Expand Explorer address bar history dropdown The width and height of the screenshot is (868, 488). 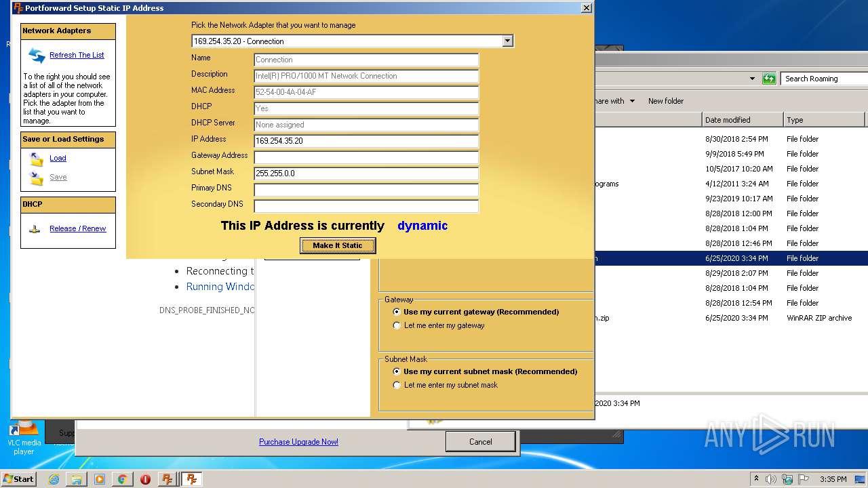(x=752, y=79)
